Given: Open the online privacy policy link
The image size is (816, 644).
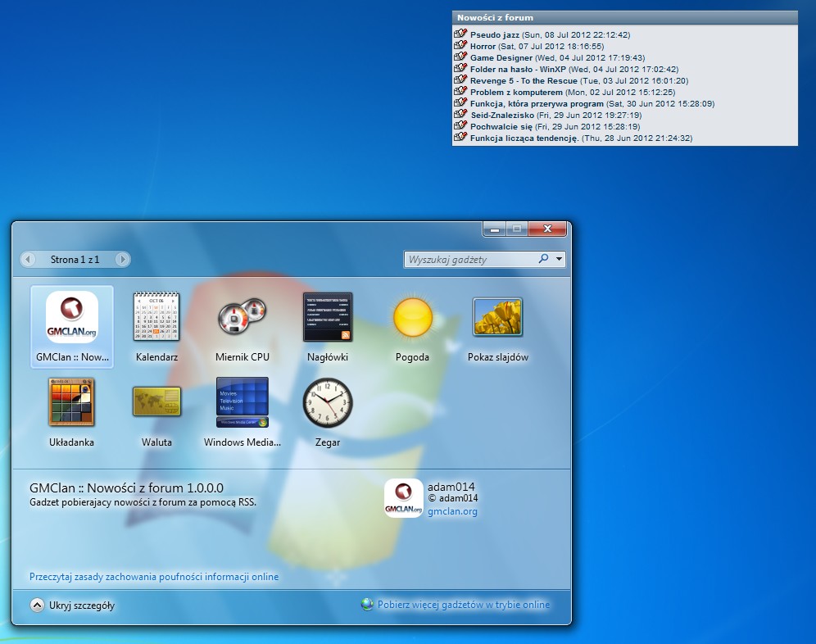Looking at the screenshot, I should click(154, 577).
